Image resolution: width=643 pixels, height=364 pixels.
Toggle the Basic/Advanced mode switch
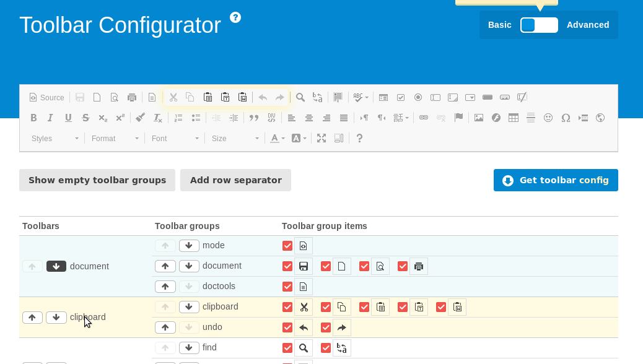point(539,25)
